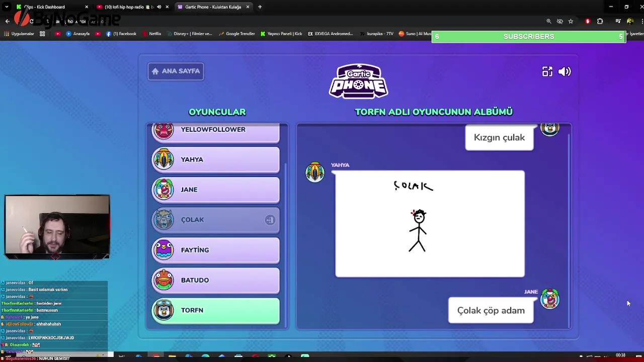Click the red extension icon in toolbar
This screenshot has width=644, height=362.
click(x=588, y=21)
